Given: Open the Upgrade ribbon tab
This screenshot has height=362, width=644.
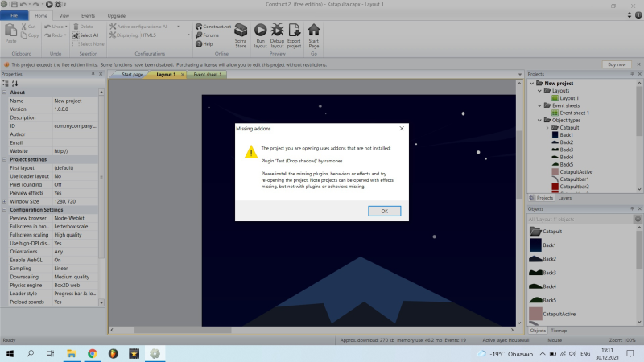Looking at the screenshot, I should point(117,15).
